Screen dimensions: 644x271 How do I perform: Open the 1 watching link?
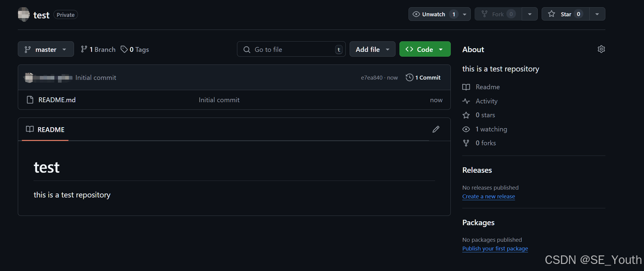(x=491, y=129)
